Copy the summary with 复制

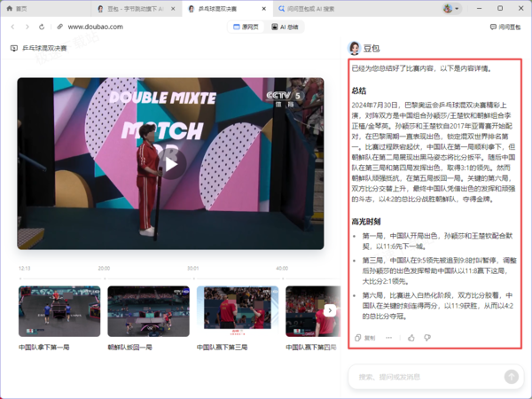point(365,338)
